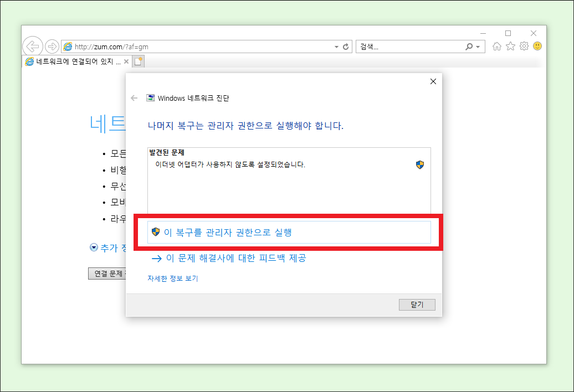Click the smiley feedback icon
The image size is (574, 392).
point(537,46)
